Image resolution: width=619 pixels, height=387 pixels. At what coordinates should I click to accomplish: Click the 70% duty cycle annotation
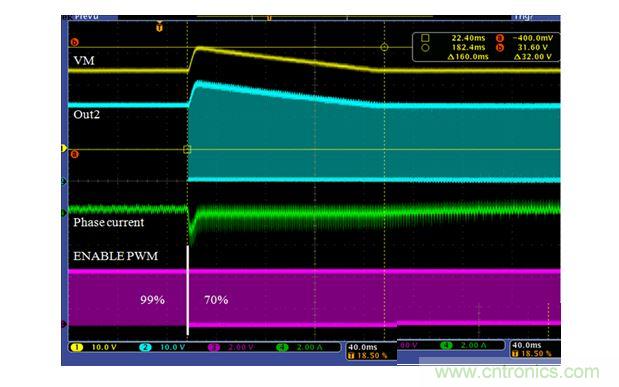(x=216, y=300)
